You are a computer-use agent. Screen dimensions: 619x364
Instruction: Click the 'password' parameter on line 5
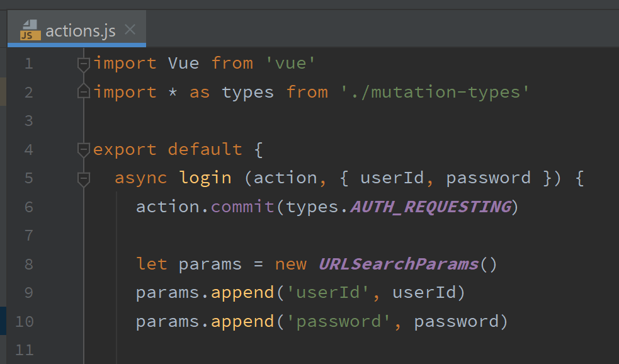pyautogui.click(x=488, y=178)
